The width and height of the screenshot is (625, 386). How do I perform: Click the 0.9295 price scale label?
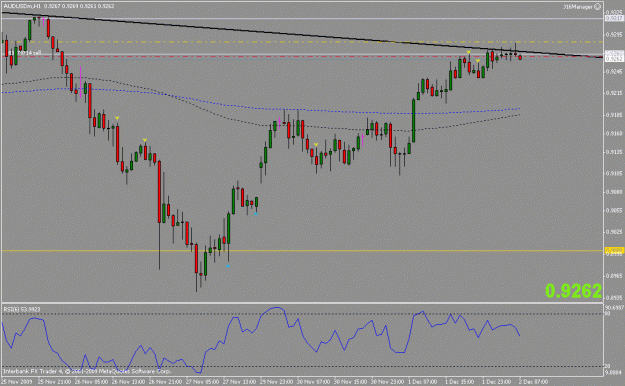coord(614,35)
